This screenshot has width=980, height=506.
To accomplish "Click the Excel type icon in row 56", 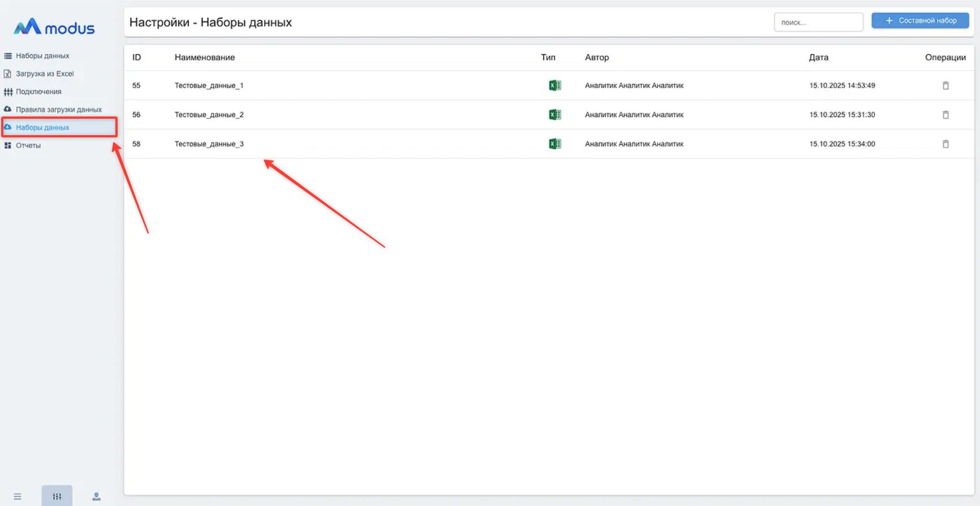I will (x=555, y=115).
